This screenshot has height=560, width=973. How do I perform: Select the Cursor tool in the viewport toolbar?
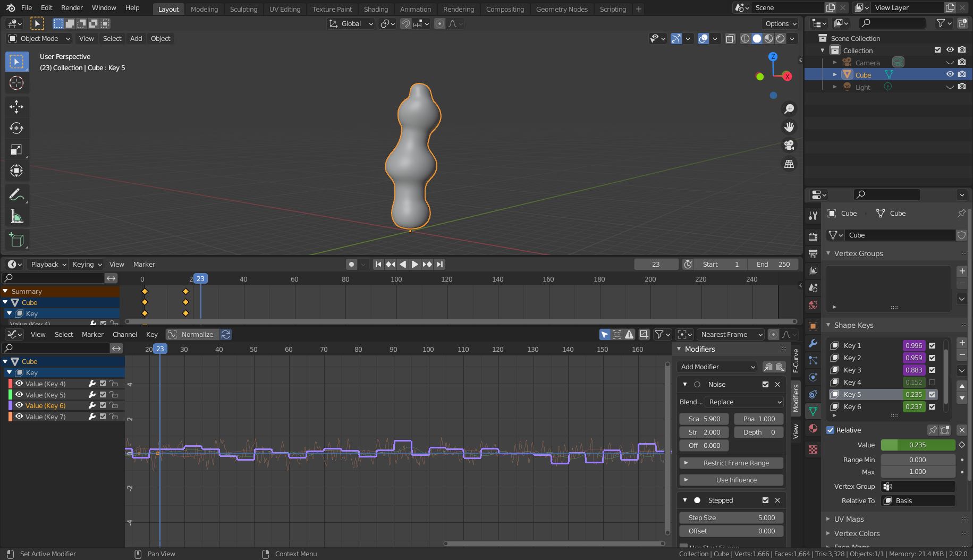coord(16,83)
